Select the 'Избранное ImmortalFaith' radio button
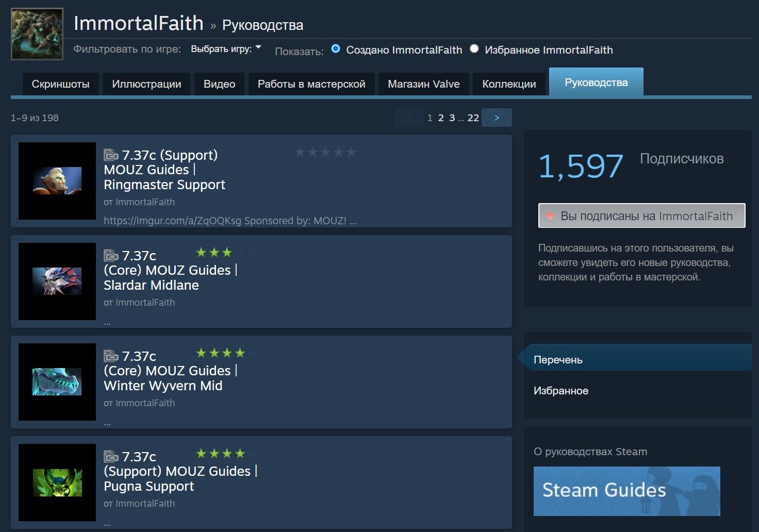This screenshot has height=532, width=759. click(474, 49)
